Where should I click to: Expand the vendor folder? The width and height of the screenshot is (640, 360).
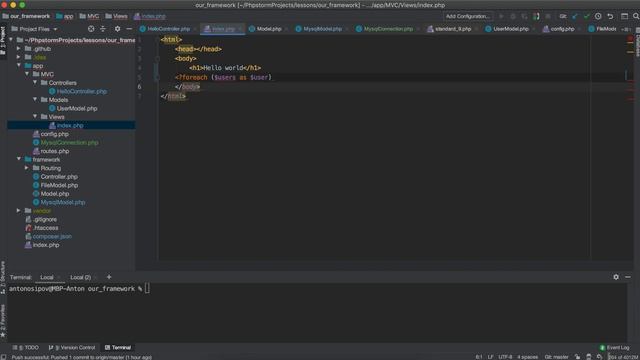(19, 211)
